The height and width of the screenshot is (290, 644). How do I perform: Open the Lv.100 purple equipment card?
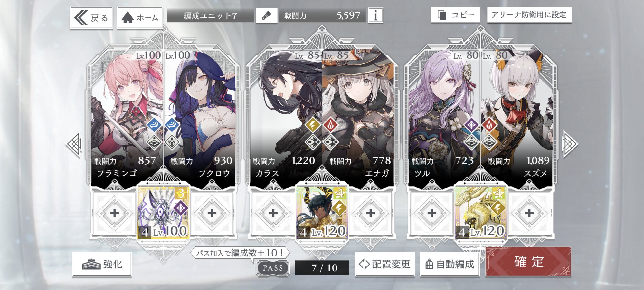[163, 213]
